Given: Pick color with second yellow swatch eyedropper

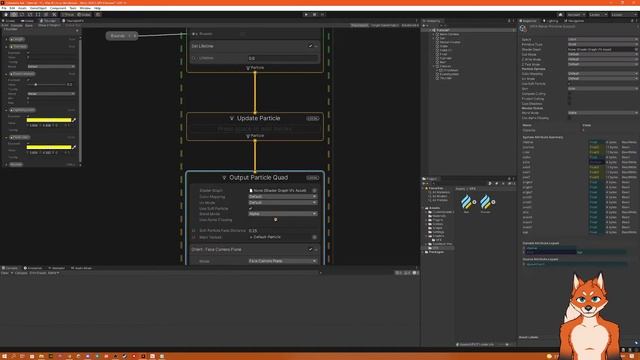Looking at the screenshot, I should tap(74, 147).
